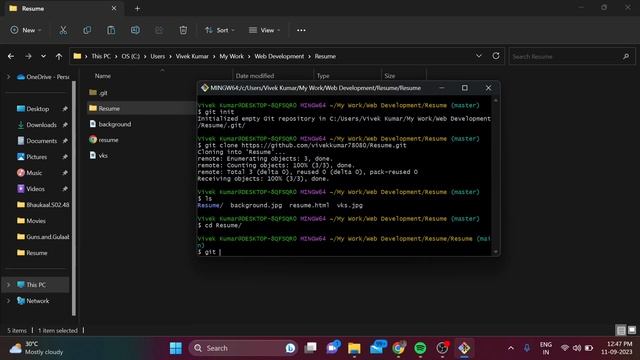Viewport: 640px width, 360px height.
Task: Open Task View from taskbar
Action: pyautogui.click(x=311, y=348)
